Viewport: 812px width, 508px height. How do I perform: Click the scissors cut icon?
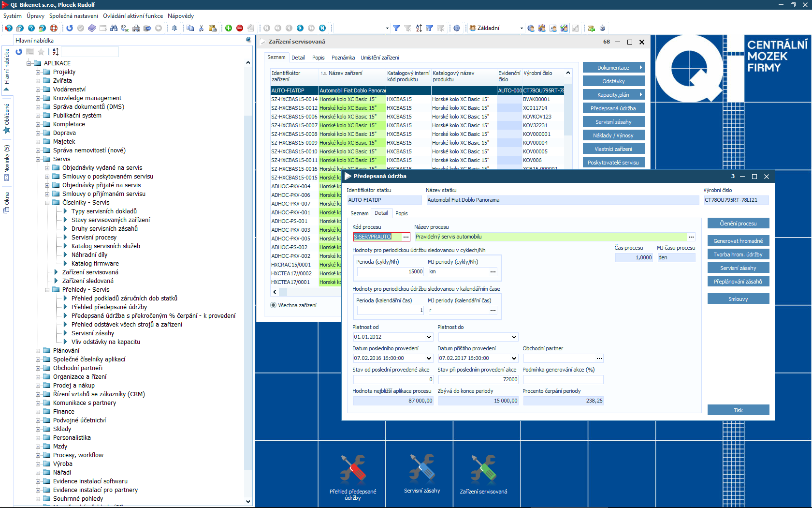pos(201,28)
